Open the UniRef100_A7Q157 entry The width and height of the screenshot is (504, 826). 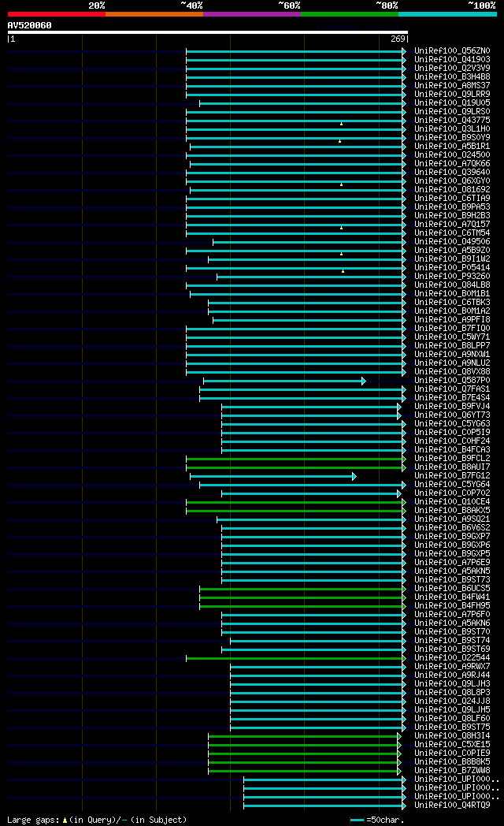[452, 225]
